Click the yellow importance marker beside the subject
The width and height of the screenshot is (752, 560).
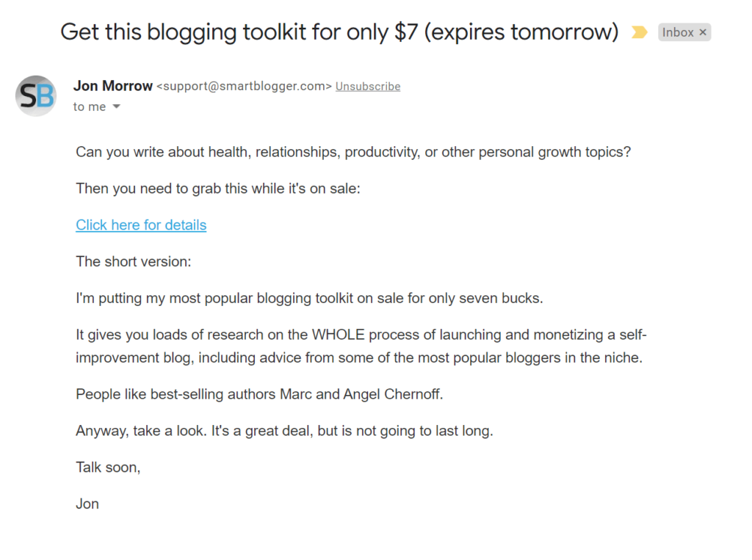(638, 32)
